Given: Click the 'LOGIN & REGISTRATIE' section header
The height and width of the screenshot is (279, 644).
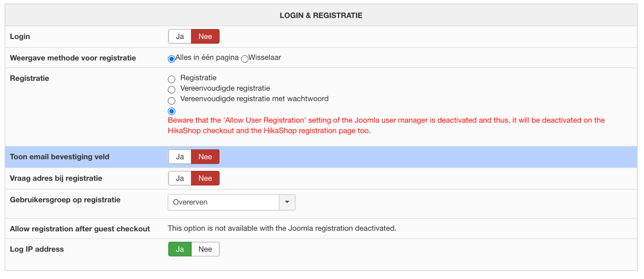Looking at the screenshot, I should point(321,15).
